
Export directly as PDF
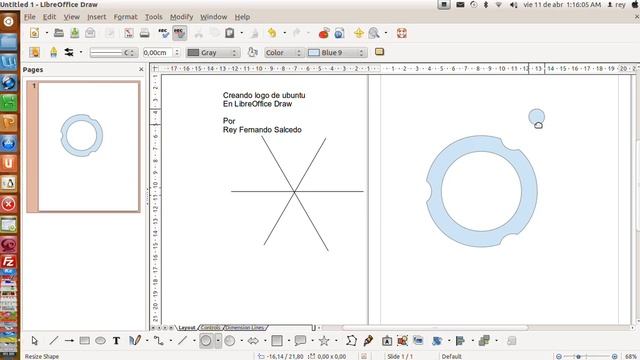129,33
